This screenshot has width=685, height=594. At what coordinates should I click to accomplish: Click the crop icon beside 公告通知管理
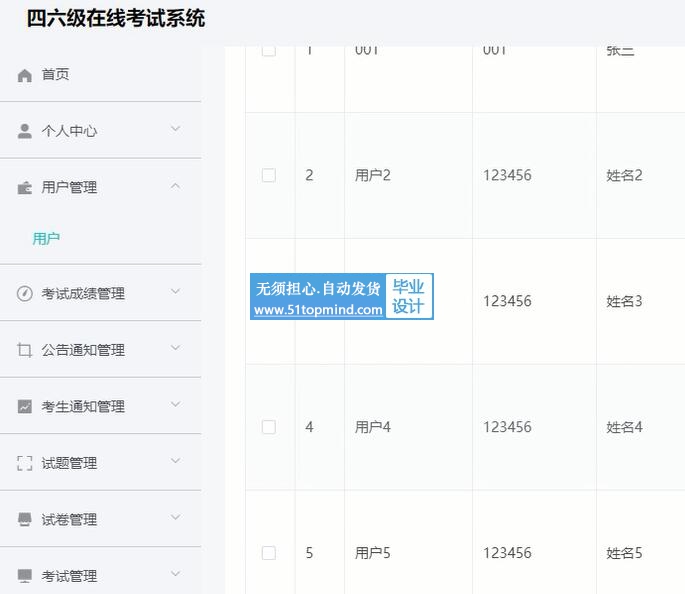click(x=24, y=350)
